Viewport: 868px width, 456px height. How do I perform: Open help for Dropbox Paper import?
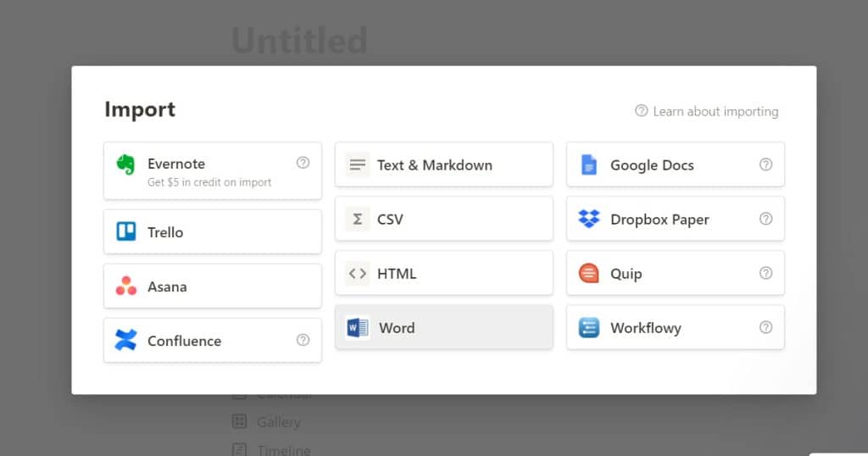[765, 218]
